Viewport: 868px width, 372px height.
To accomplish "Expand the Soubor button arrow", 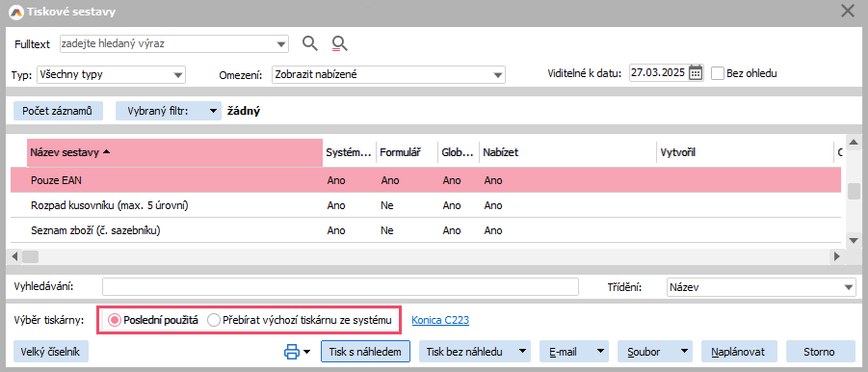I will click(684, 351).
